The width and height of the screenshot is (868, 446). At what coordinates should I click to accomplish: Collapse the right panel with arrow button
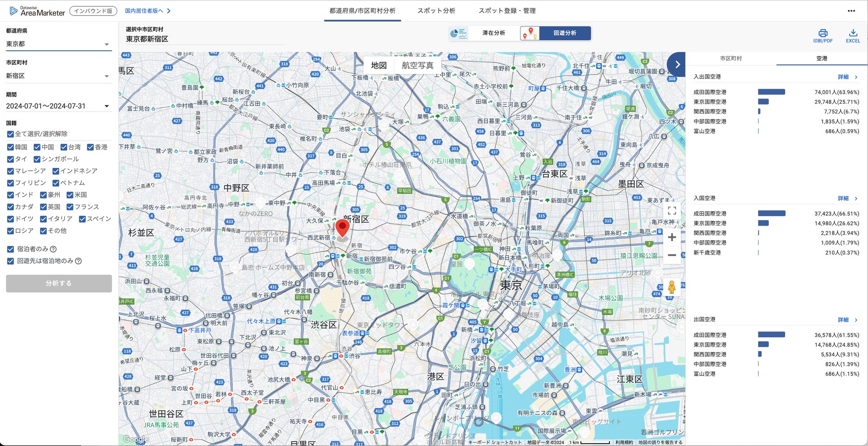tap(677, 65)
